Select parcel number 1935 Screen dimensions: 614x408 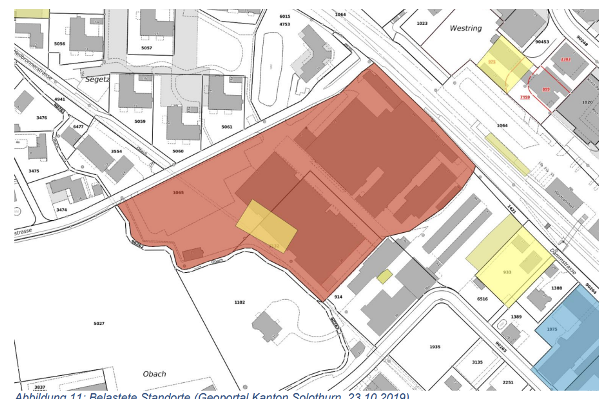435,347
